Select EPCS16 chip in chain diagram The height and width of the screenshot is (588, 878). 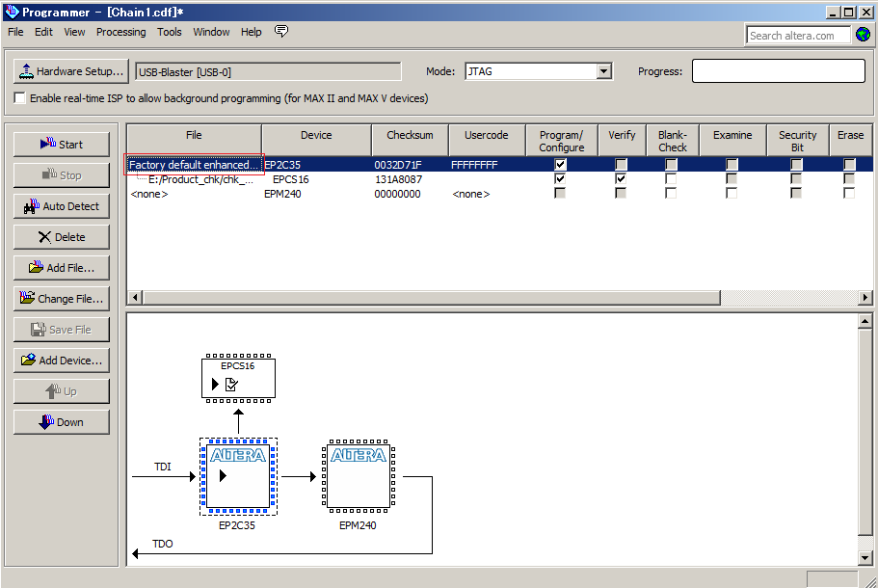239,378
